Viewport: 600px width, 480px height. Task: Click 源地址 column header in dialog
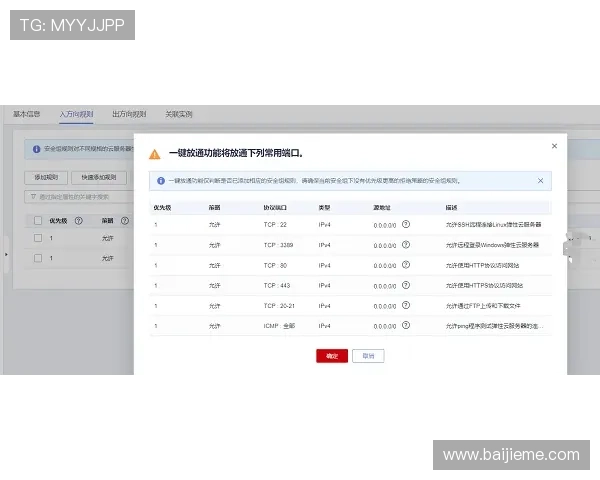[x=382, y=207]
